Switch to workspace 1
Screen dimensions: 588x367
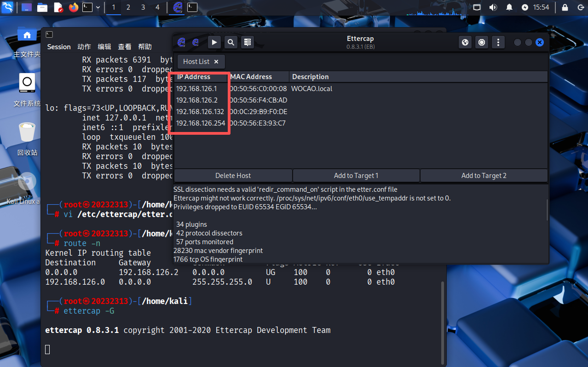114,7
